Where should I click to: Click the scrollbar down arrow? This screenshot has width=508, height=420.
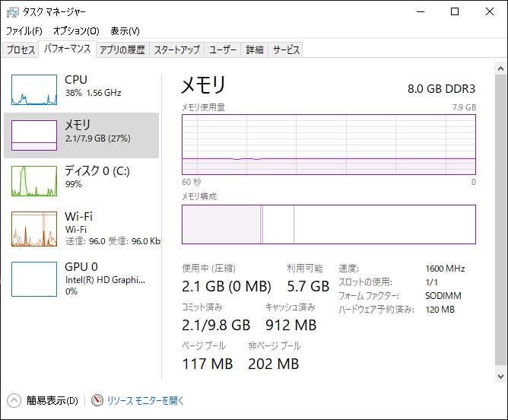[501, 376]
